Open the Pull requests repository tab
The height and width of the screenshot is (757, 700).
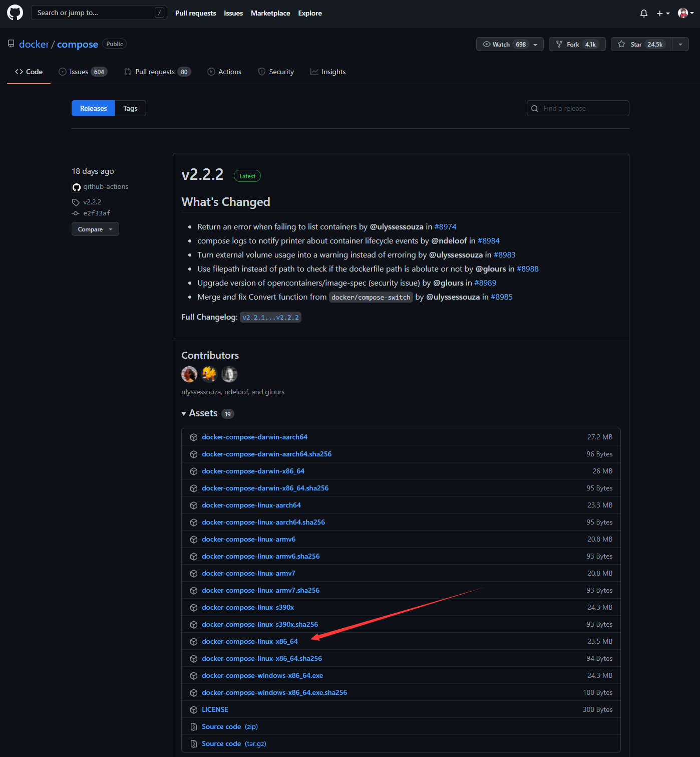[157, 72]
